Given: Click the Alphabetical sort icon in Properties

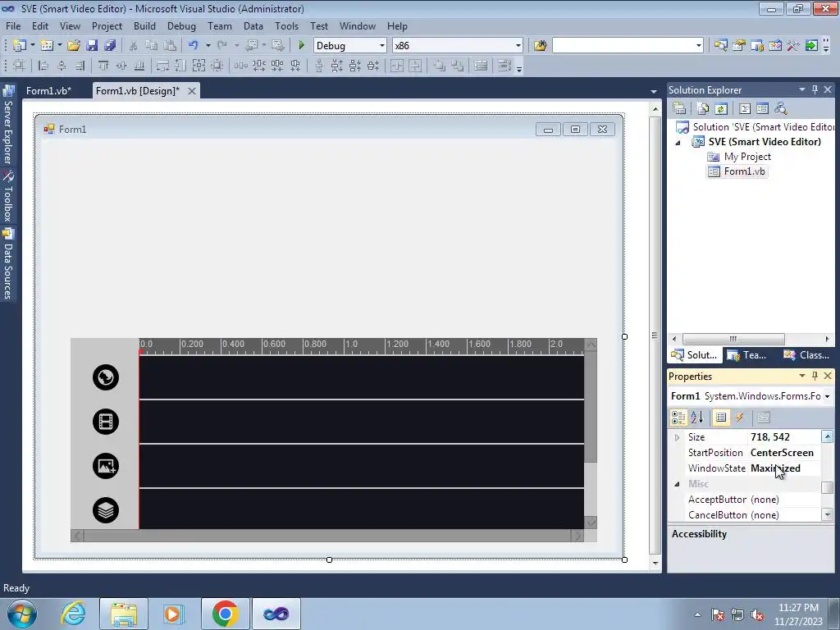Looking at the screenshot, I should pyautogui.click(x=697, y=418).
